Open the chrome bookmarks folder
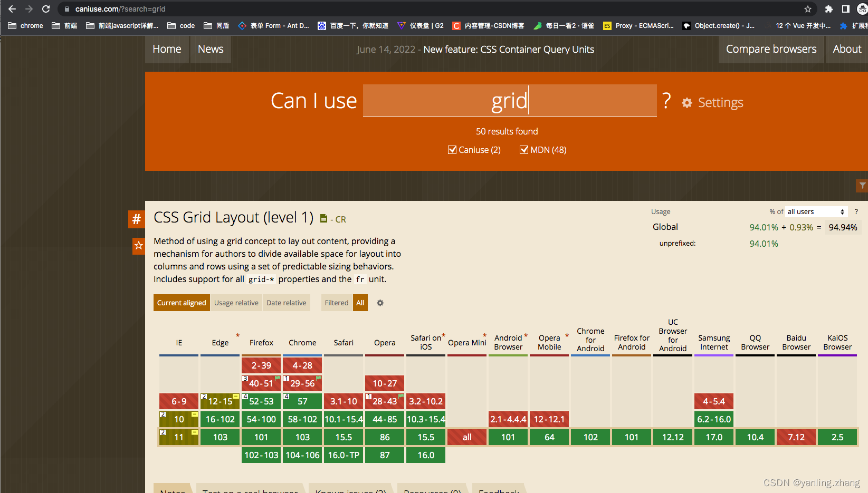 [x=25, y=25]
